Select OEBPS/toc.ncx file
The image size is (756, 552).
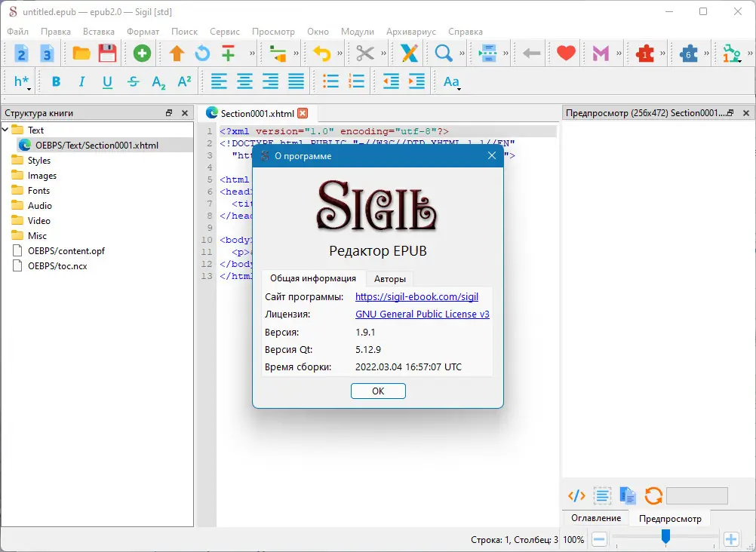click(57, 265)
